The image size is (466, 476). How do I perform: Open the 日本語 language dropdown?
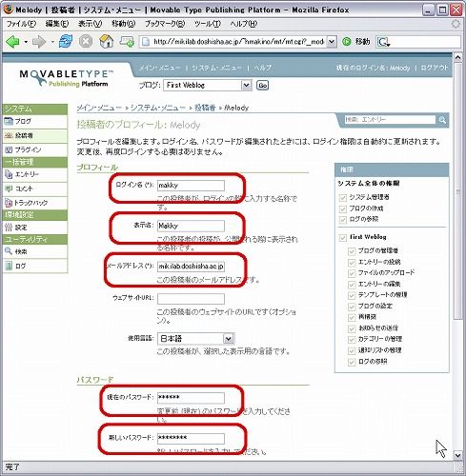coord(196,339)
